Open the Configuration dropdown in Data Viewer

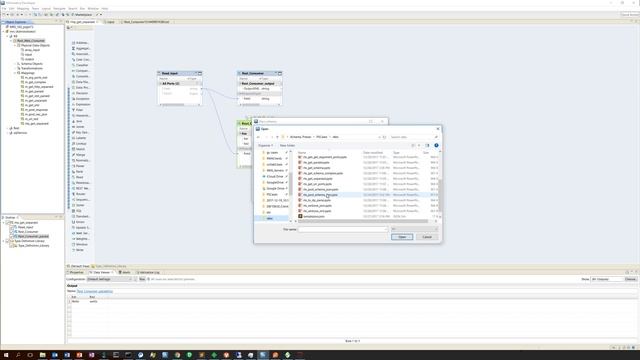(109, 279)
